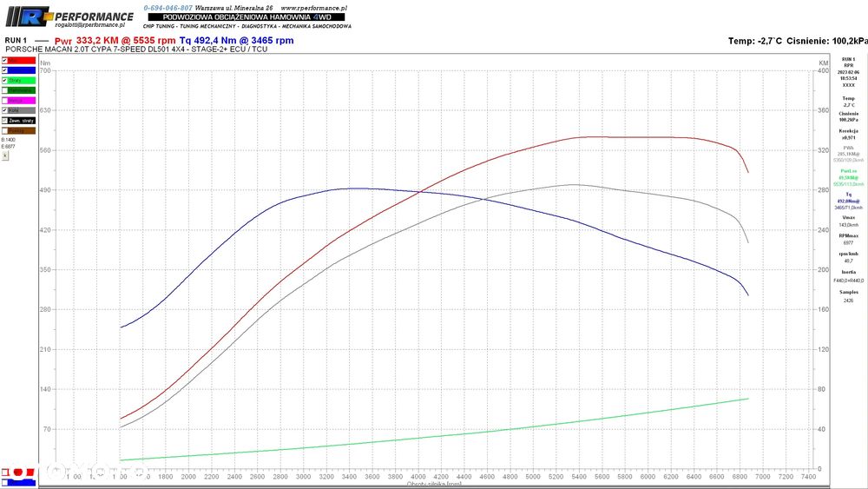Toggle the black Zewn. straty checkbox

[x=4, y=120]
